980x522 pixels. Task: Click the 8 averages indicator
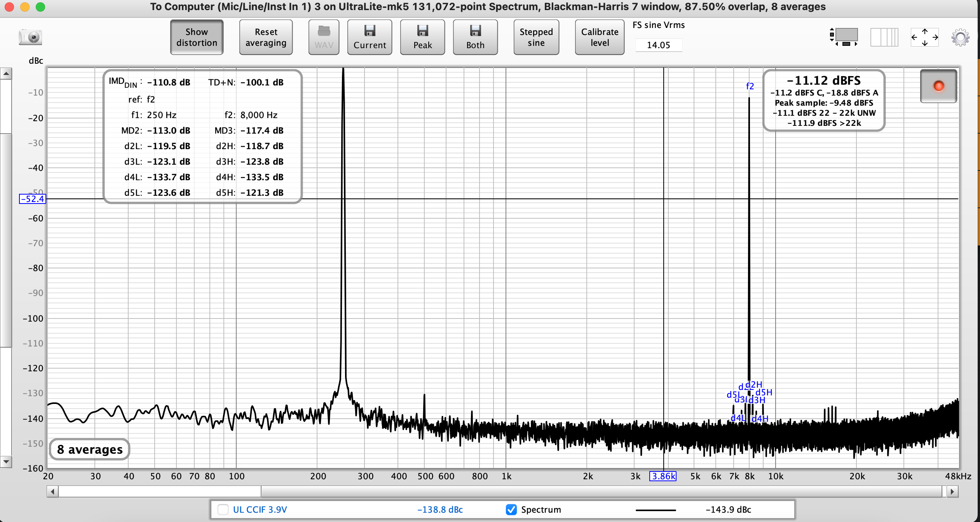pyautogui.click(x=90, y=449)
